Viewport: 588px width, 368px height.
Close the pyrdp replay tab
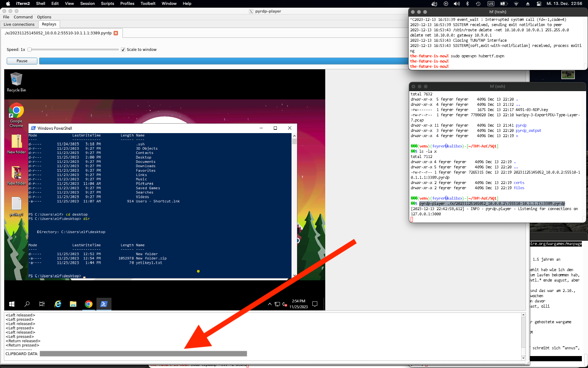(116, 33)
